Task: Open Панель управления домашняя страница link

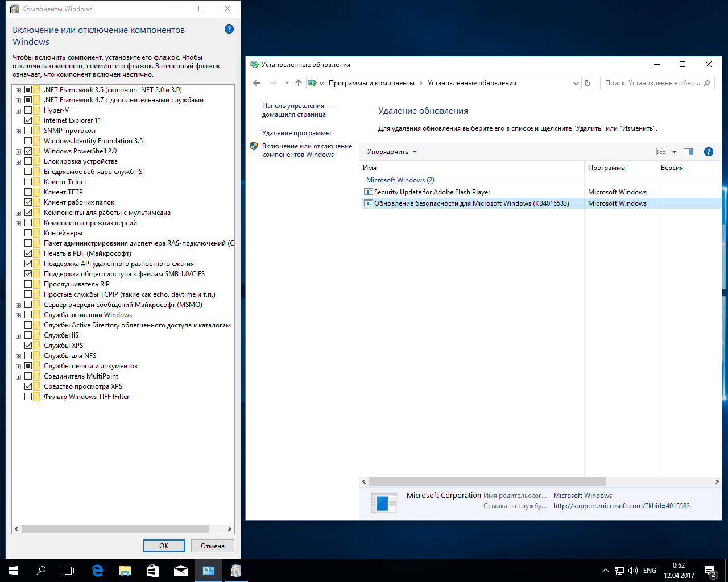Action: pyautogui.click(x=297, y=110)
